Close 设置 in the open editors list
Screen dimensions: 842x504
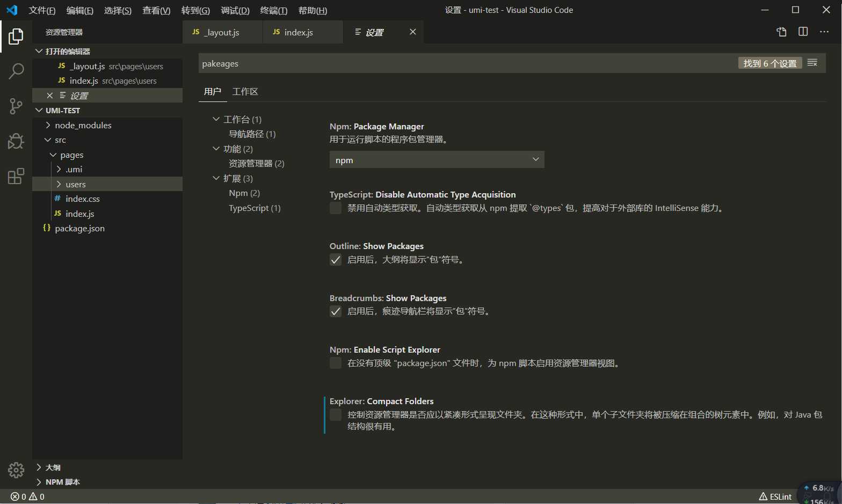tap(49, 96)
